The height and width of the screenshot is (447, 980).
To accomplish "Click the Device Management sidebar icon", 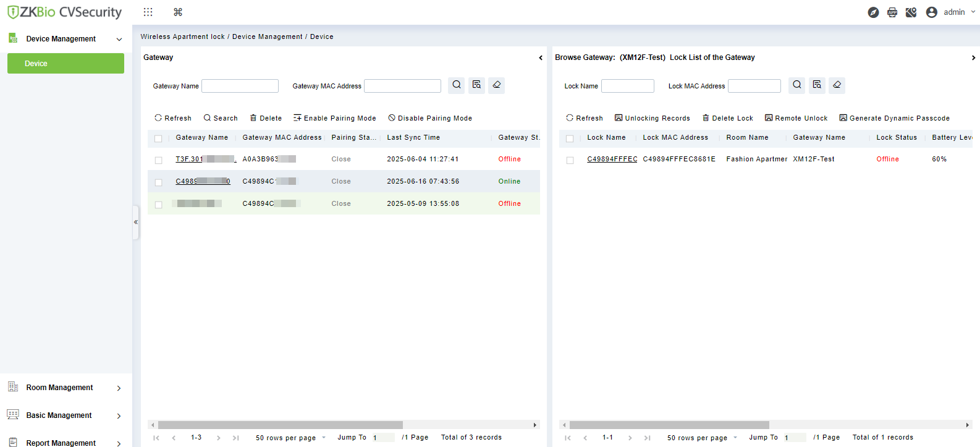I will (13, 38).
